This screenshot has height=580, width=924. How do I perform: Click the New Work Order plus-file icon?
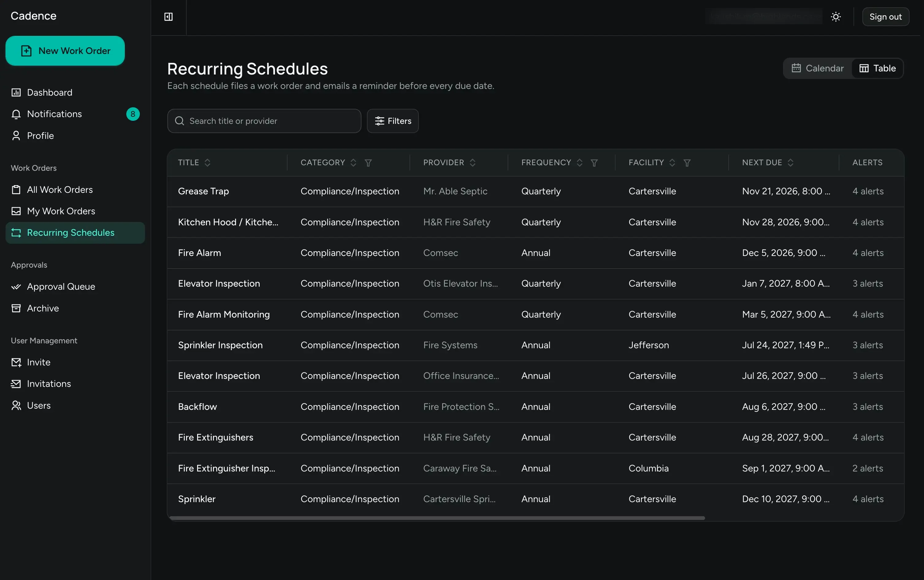pos(26,51)
